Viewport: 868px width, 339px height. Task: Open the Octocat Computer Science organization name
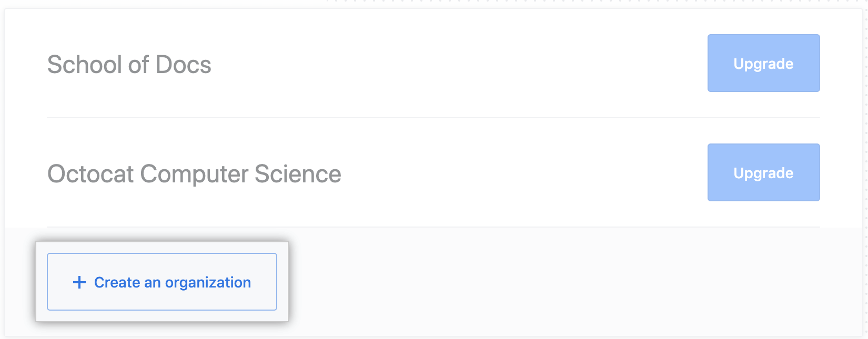tap(194, 174)
